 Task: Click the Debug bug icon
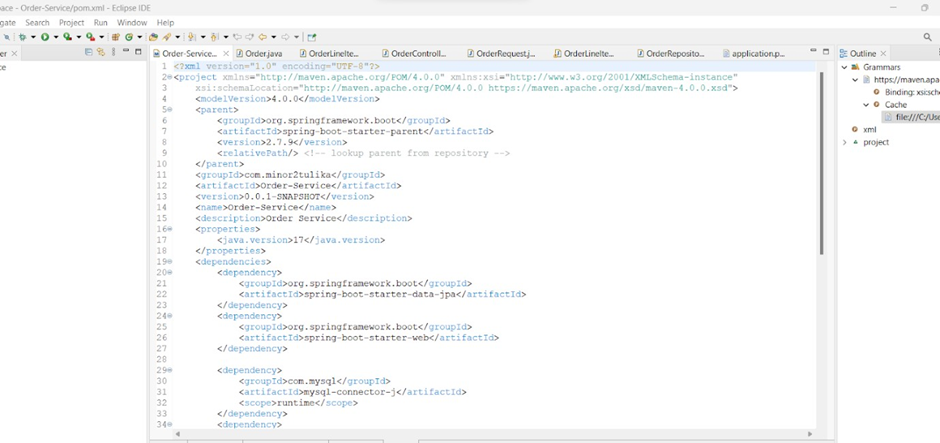pyautogui.click(x=20, y=37)
